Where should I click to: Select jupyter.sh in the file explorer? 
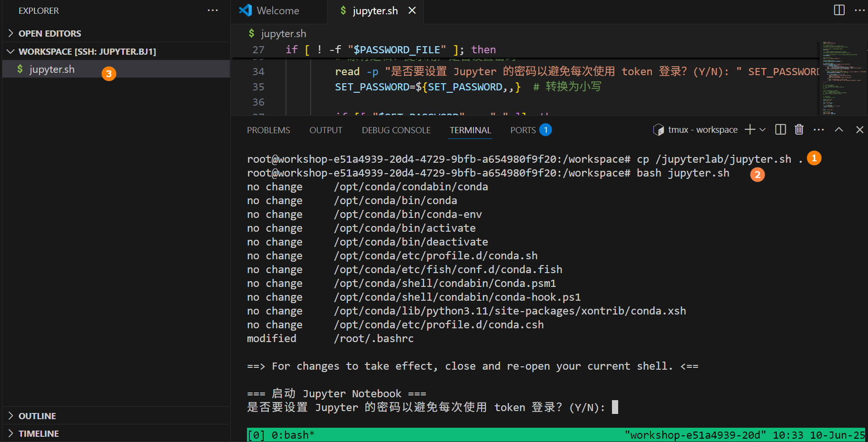(52, 69)
